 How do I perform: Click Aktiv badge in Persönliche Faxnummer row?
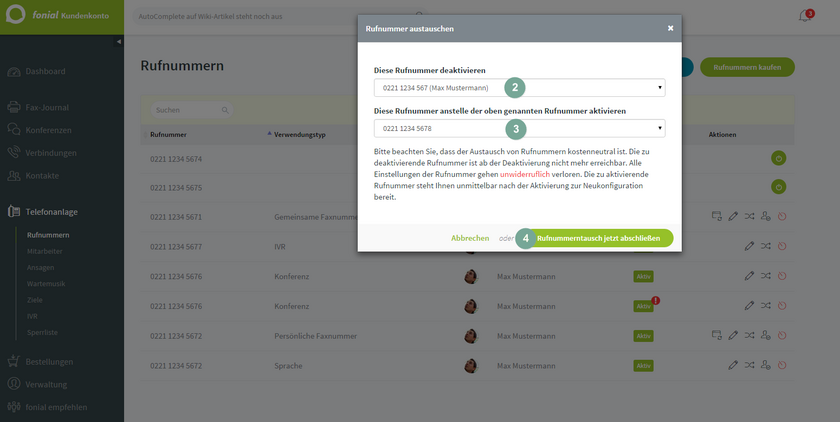tap(643, 336)
